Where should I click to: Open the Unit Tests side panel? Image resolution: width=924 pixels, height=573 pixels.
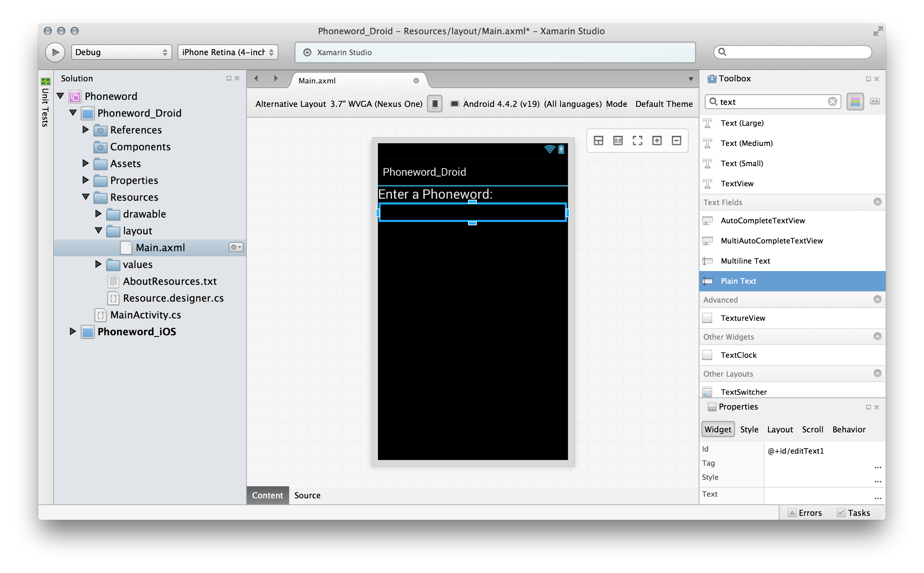coord(45,102)
